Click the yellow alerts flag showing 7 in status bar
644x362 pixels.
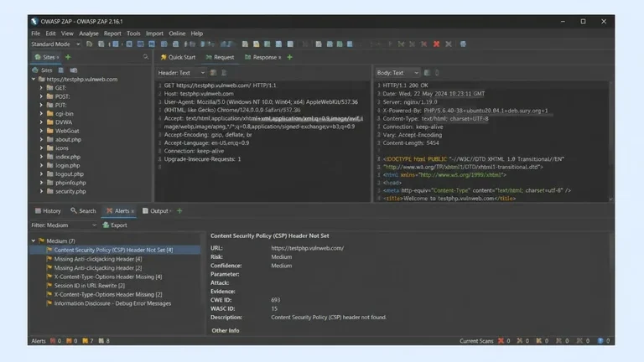click(x=85, y=341)
